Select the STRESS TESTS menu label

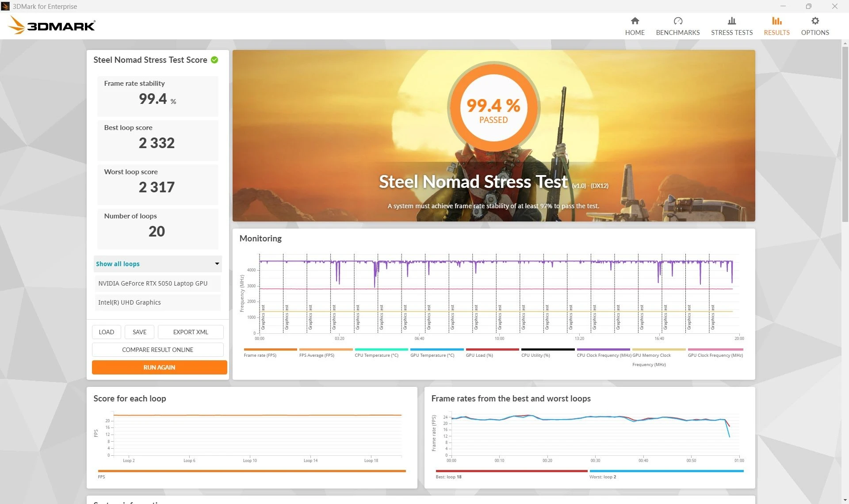pyautogui.click(x=732, y=33)
